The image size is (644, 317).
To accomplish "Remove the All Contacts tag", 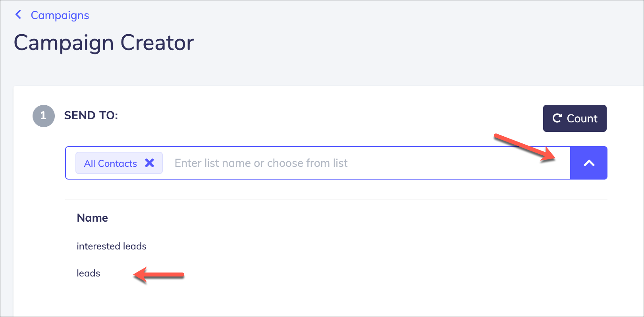I will pos(149,163).
